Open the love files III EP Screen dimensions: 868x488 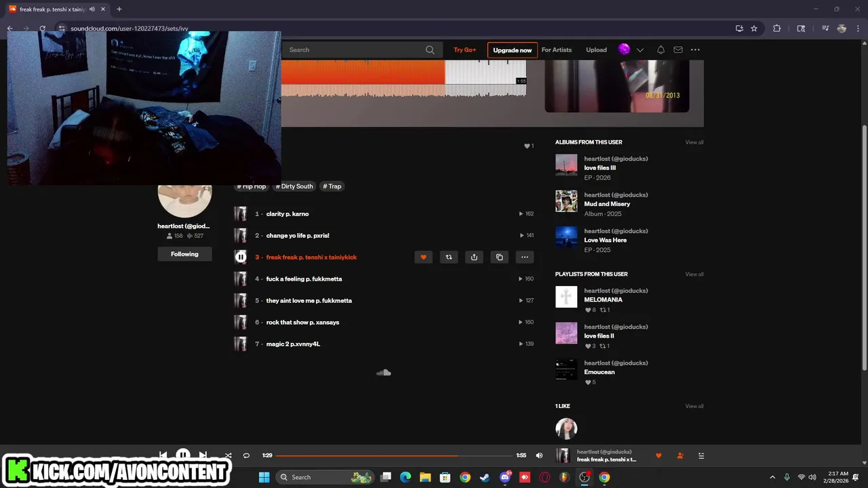[x=599, y=168]
